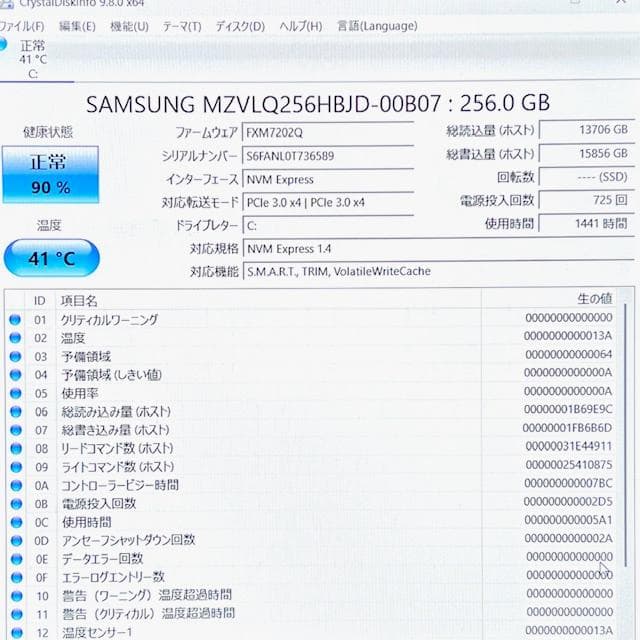
Task: Select the データエラー回数 row name
Action: click(102, 559)
